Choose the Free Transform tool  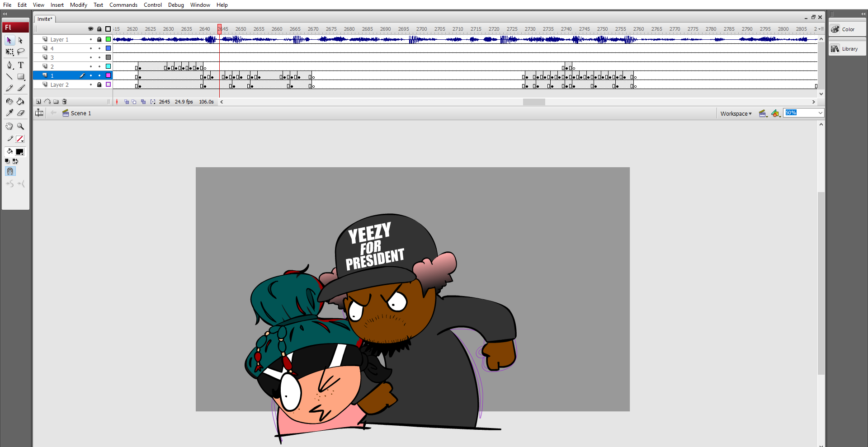9,52
